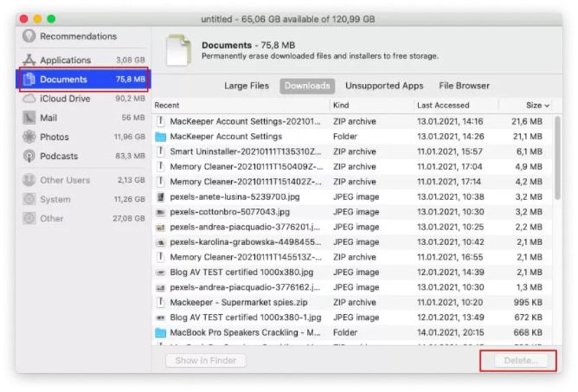Click the pexels-cottonbro-5077043.jpg thumbnail icon
This screenshot has width=578, height=392.
tap(160, 212)
